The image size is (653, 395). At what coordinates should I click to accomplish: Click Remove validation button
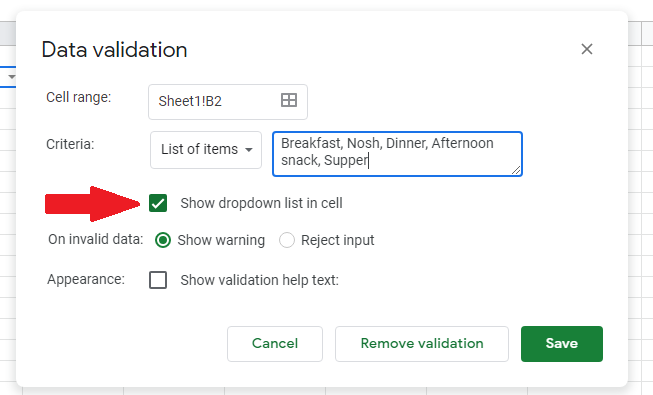422,344
